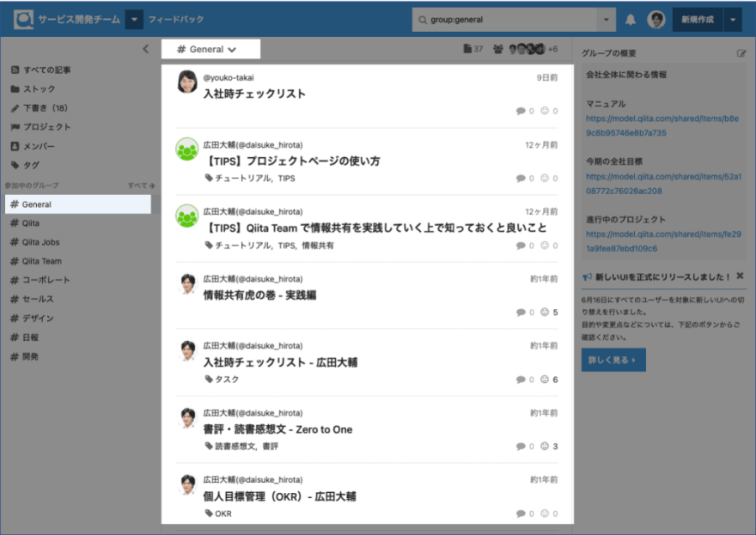This screenshot has height=535, width=756.
Task: Click youko-takai's avatar
Action: point(187,82)
